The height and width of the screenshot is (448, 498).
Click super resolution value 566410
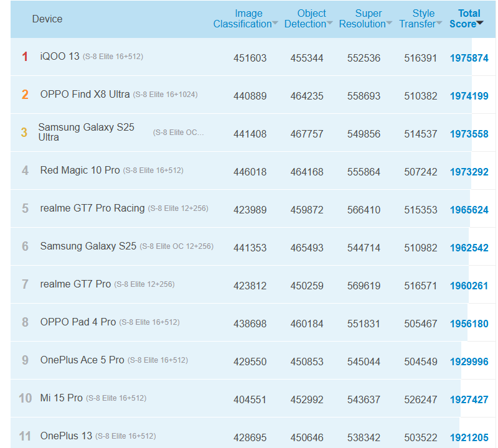pyautogui.click(x=364, y=210)
